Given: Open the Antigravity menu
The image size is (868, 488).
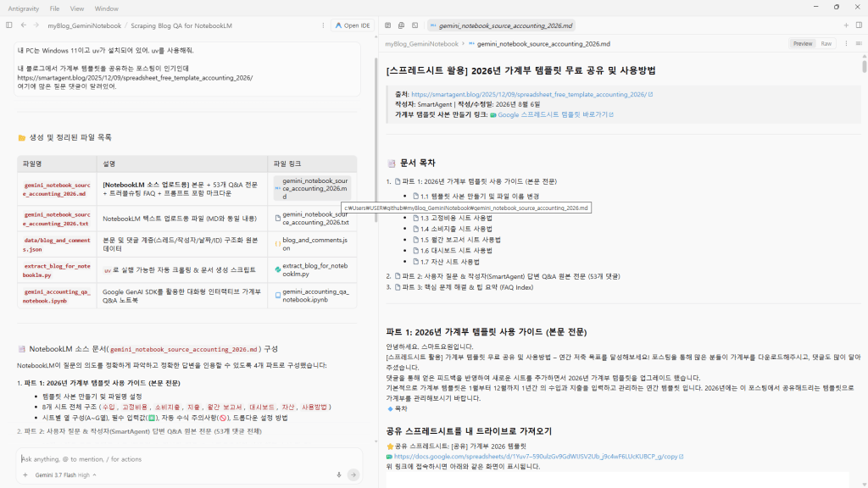Looking at the screenshot, I should 23,8.
